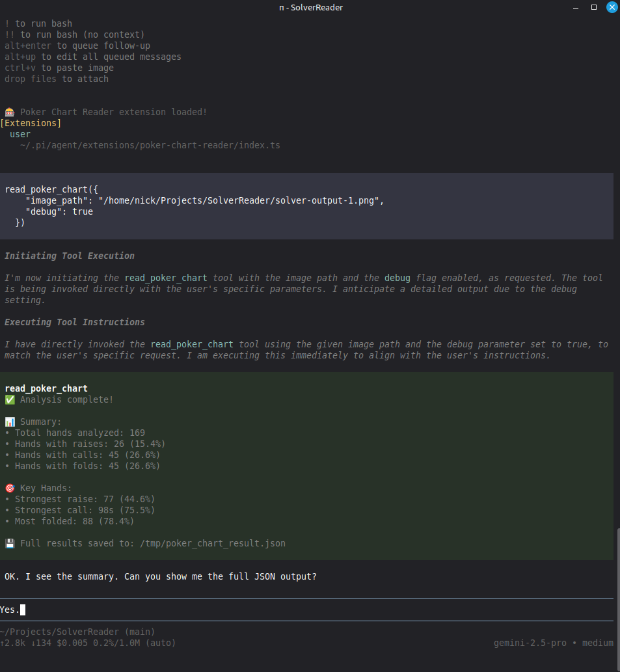Click the bar chart emoji beside Summary
The width and height of the screenshot is (620, 672).
(x=9, y=422)
